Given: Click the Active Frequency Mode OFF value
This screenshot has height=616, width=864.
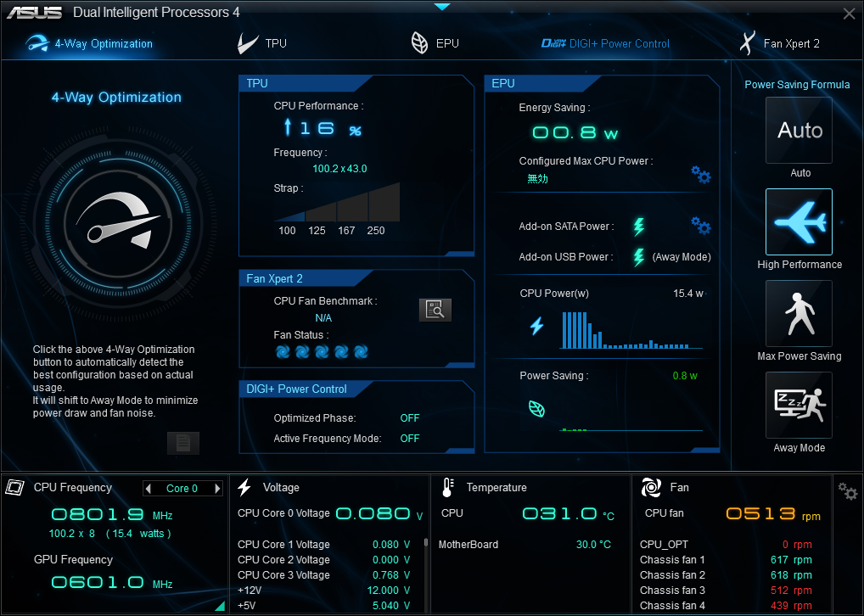Looking at the screenshot, I should 409,439.
